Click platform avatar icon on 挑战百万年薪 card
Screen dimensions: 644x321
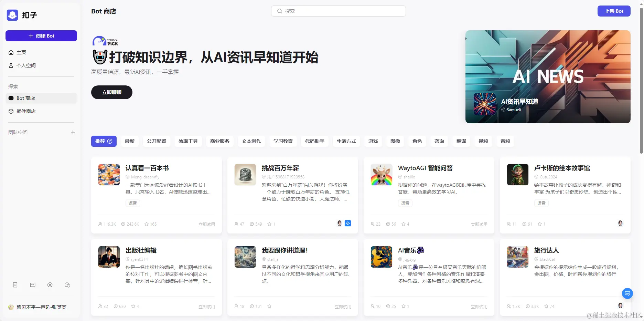340,223
